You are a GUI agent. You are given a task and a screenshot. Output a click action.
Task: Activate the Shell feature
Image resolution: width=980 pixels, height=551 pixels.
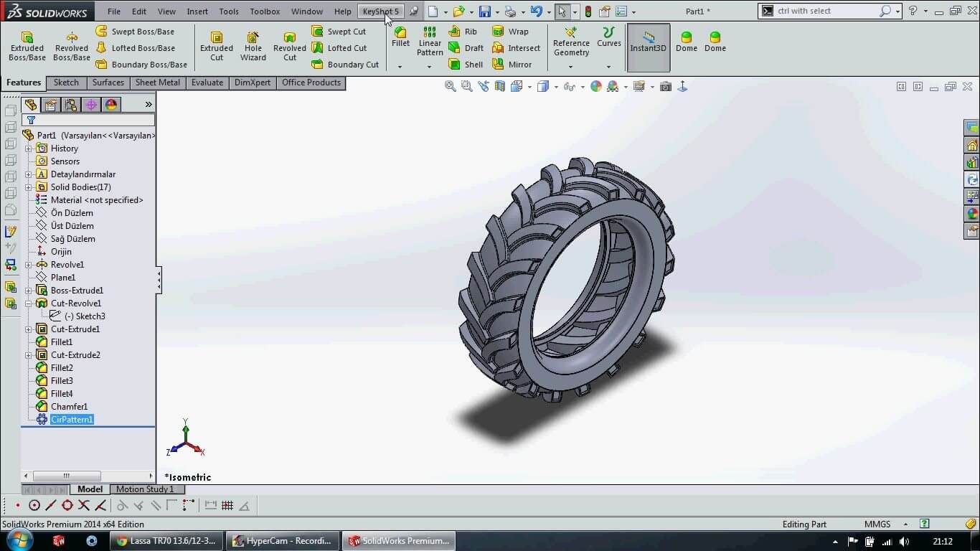pyautogui.click(x=466, y=65)
